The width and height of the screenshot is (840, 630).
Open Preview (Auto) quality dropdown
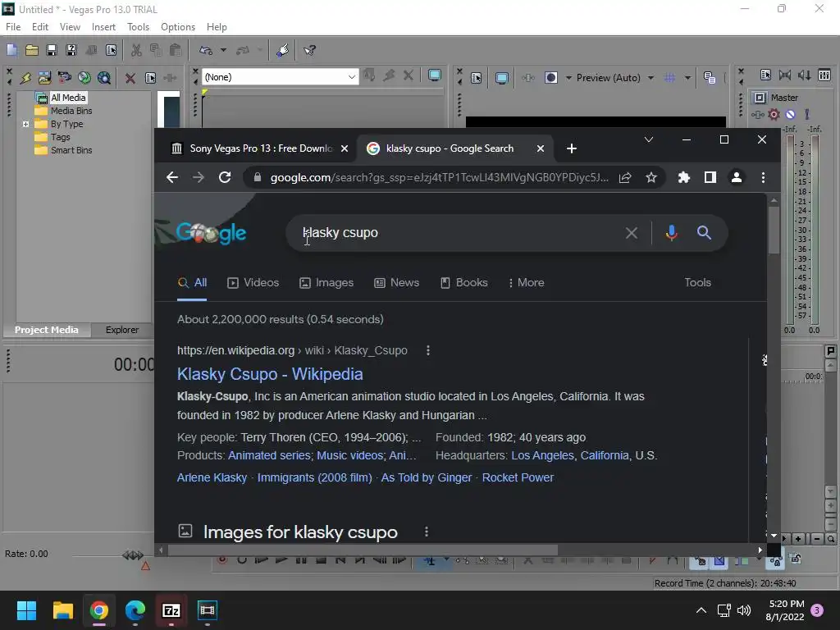[615, 78]
